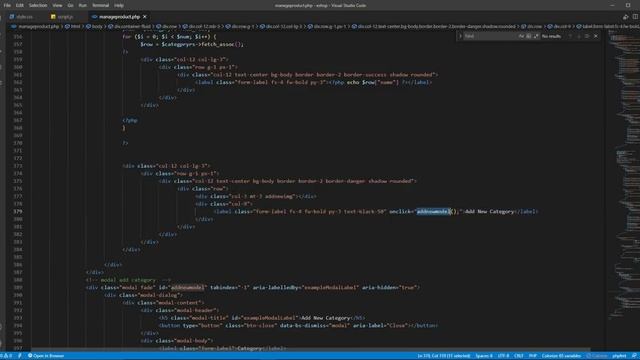Click the next match arrow in Find
The image size is (640, 360).
[x=578, y=36]
